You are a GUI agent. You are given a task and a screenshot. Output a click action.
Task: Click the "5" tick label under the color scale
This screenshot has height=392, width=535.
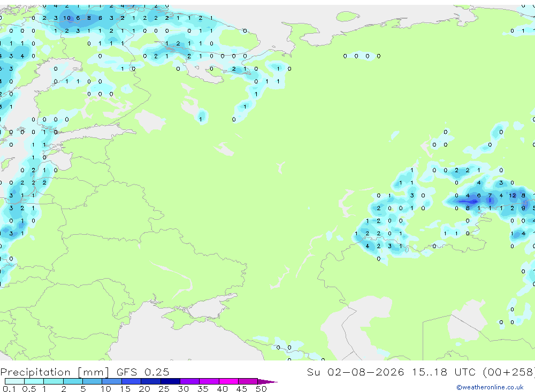83,389
